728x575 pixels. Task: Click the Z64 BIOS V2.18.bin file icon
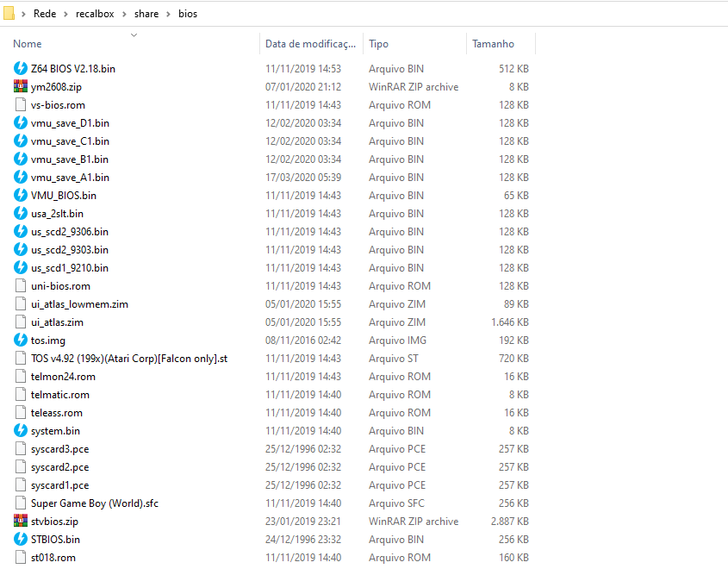[21, 68]
